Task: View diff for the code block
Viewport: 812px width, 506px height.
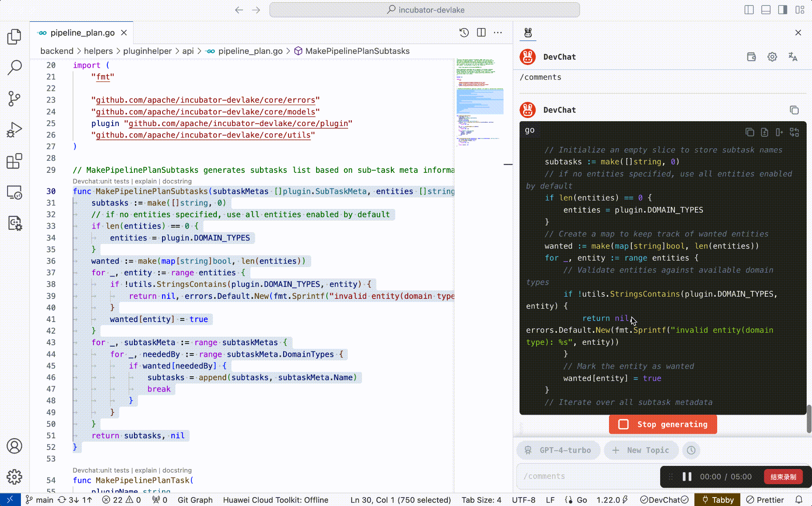Action: (794, 132)
